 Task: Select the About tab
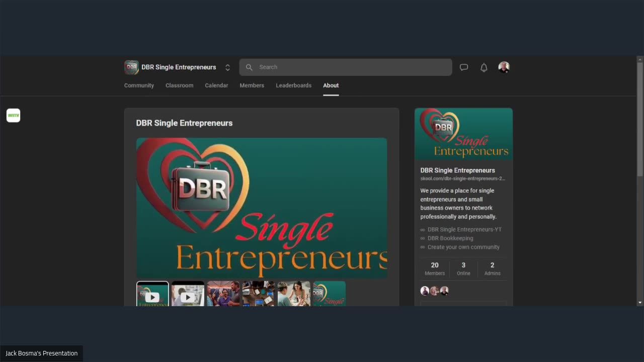pyautogui.click(x=331, y=85)
